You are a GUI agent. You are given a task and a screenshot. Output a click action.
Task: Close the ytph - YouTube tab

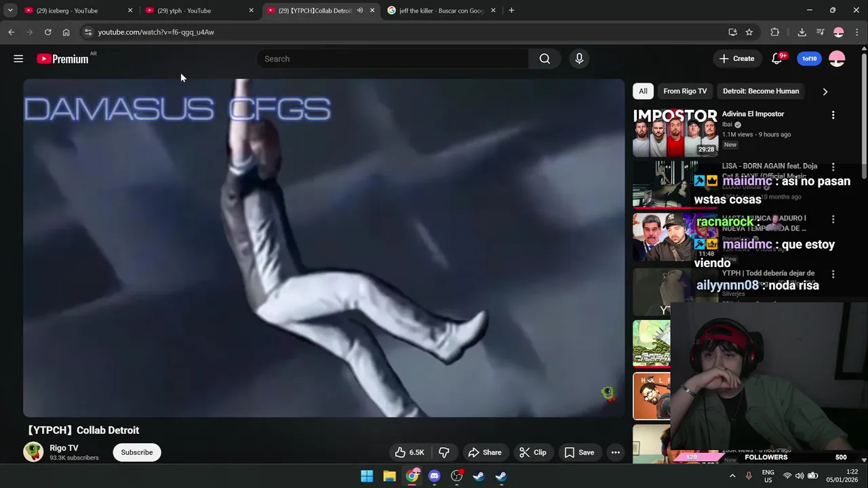251,11
